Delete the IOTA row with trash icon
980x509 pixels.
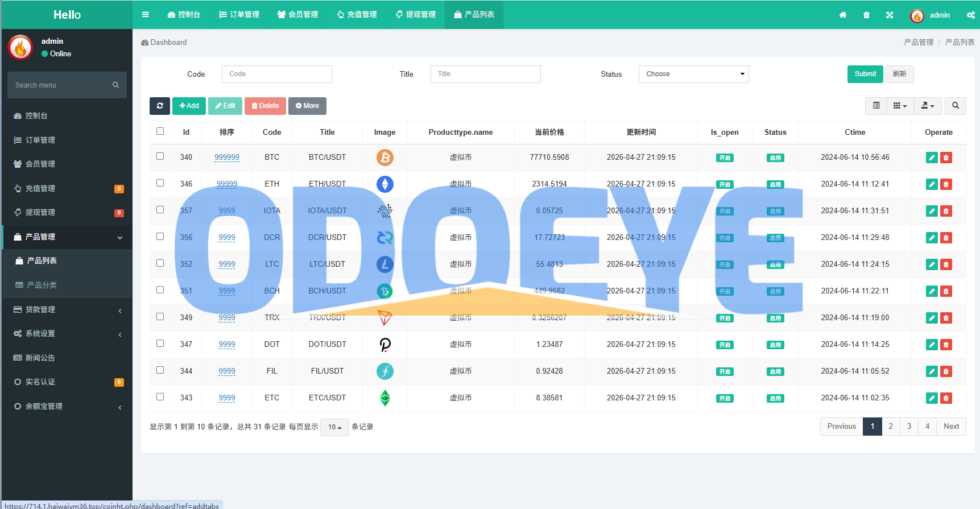click(x=946, y=211)
